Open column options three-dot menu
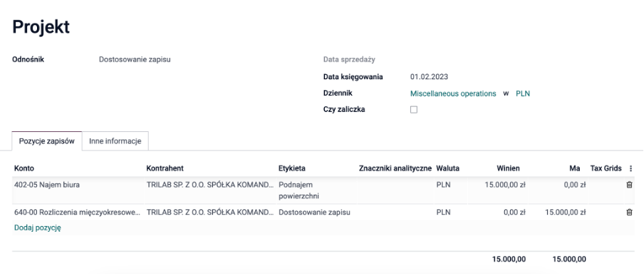 click(631, 168)
